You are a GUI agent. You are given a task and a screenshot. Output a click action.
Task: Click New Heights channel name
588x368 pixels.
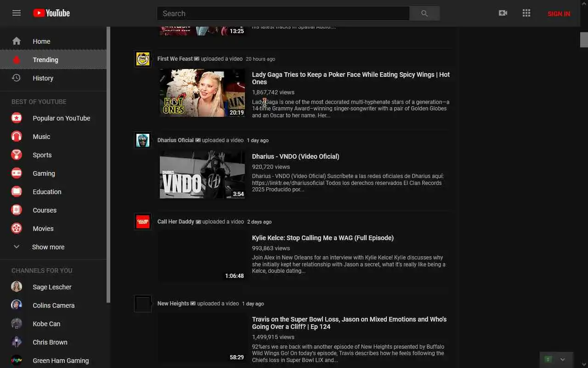(173, 304)
